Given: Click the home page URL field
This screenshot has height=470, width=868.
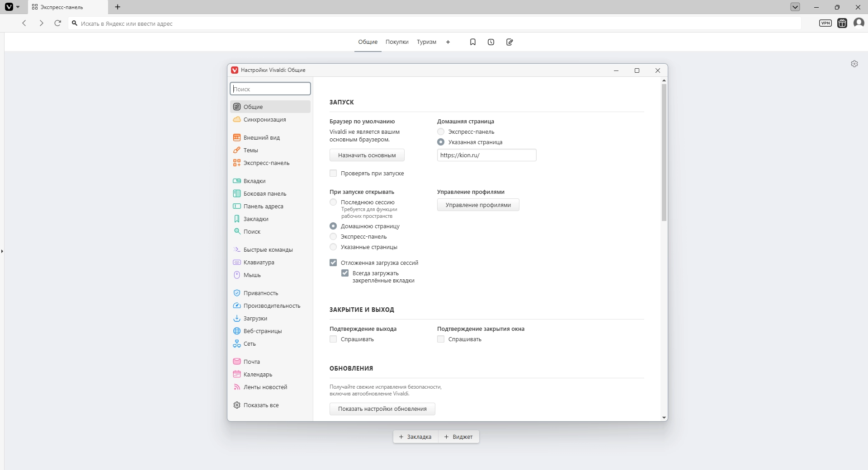Looking at the screenshot, I should click(487, 155).
